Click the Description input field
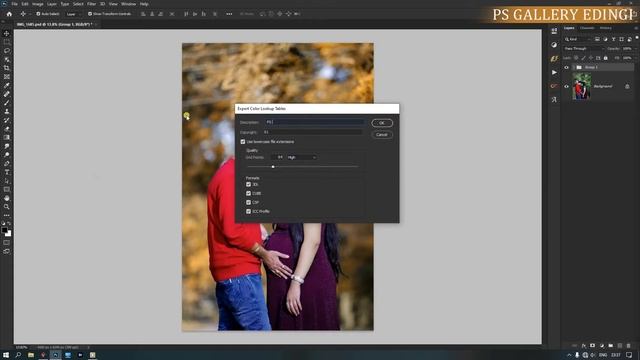 (x=314, y=122)
